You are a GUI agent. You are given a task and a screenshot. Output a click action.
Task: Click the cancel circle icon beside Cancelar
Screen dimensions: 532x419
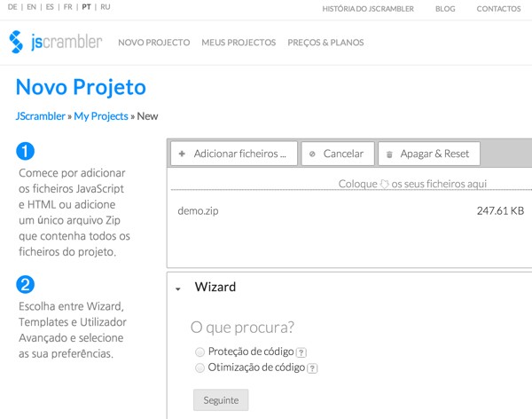click(x=312, y=154)
